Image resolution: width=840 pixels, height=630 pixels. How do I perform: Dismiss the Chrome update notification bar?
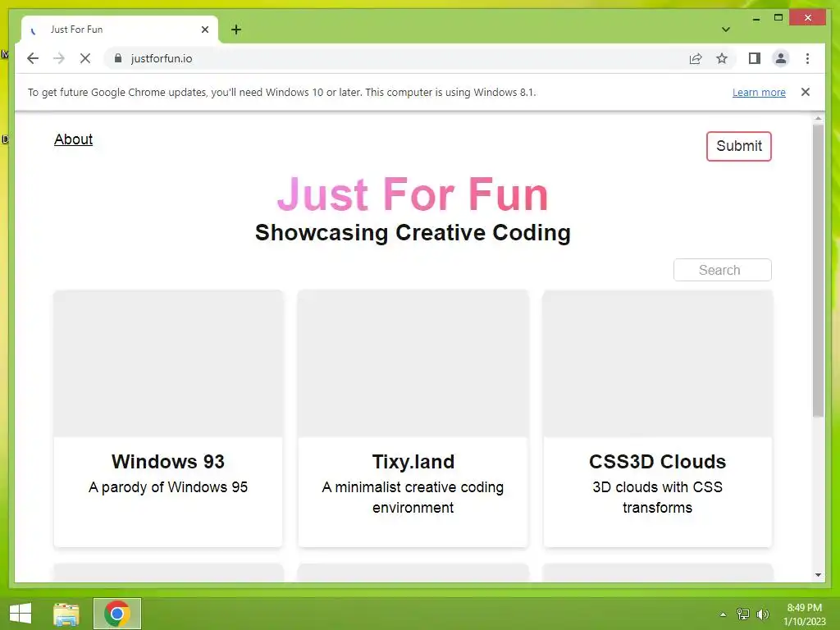[806, 92]
